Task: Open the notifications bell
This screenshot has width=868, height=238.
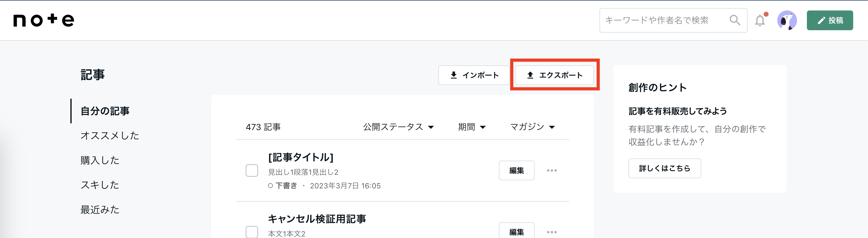Action: tap(760, 20)
